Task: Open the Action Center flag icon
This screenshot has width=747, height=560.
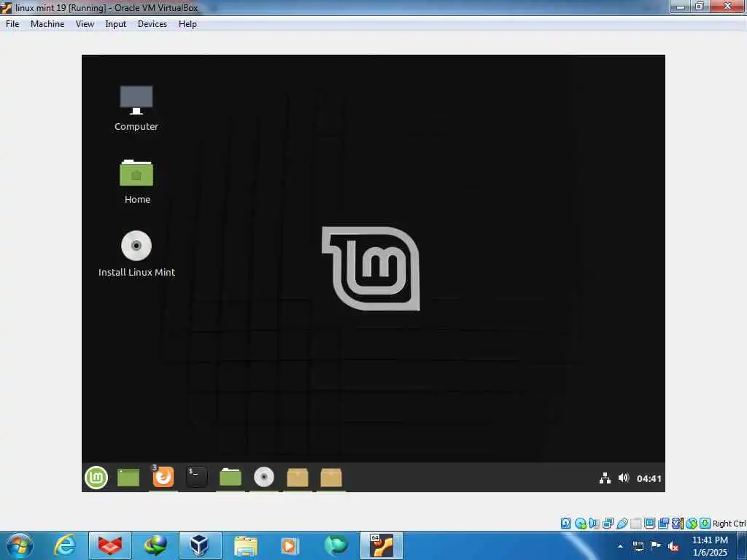Action: click(x=656, y=545)
